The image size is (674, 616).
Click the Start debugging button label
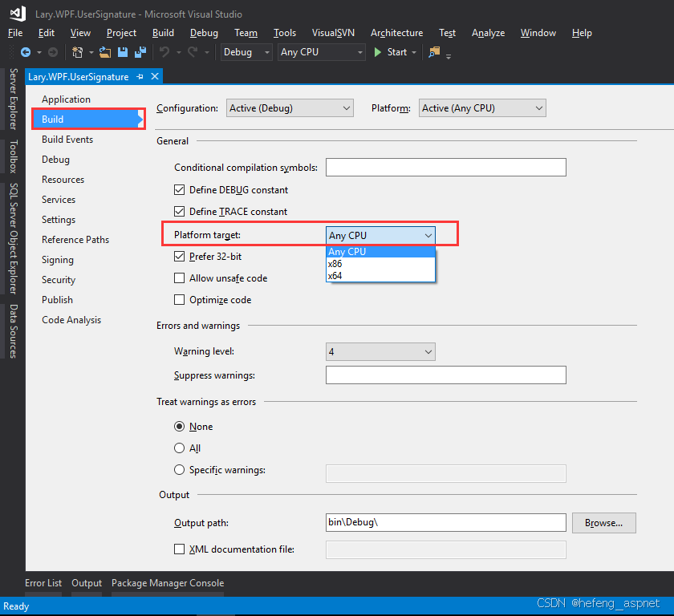point(396,52)
